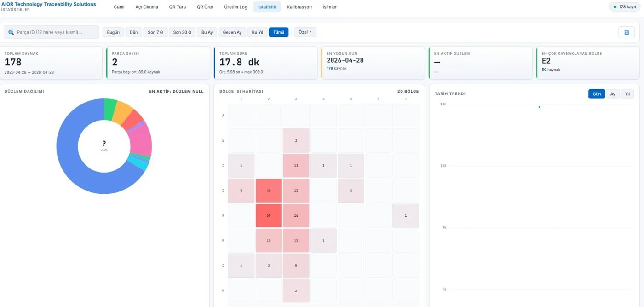Click heatmap cell D2 with value 40
644x307 pixels.
coord(269,191)
